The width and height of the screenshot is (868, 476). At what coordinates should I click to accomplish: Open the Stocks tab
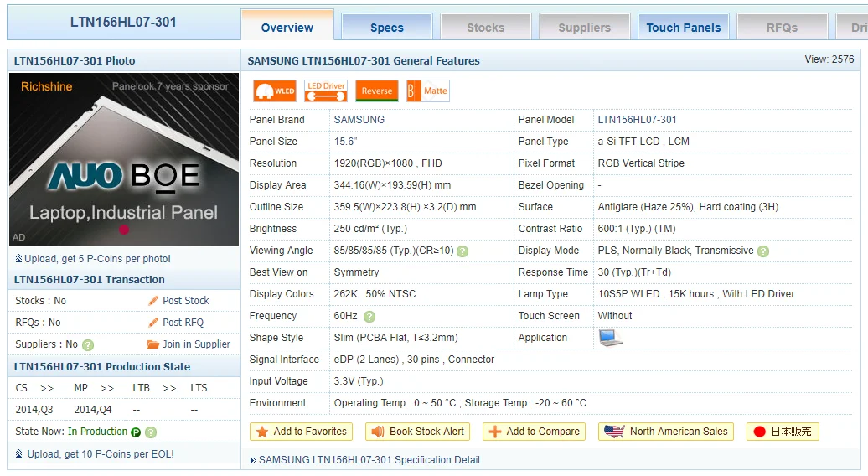[x=485, y=27]
